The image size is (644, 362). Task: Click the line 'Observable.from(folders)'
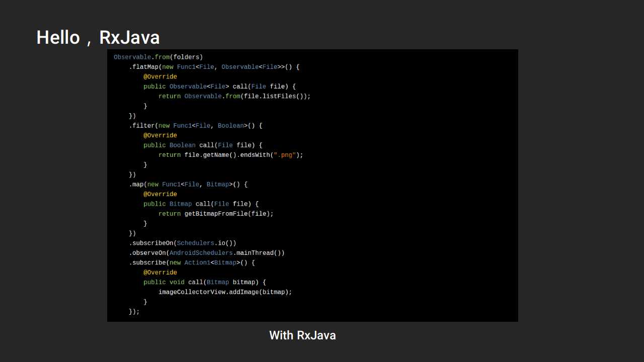point(158,57)
